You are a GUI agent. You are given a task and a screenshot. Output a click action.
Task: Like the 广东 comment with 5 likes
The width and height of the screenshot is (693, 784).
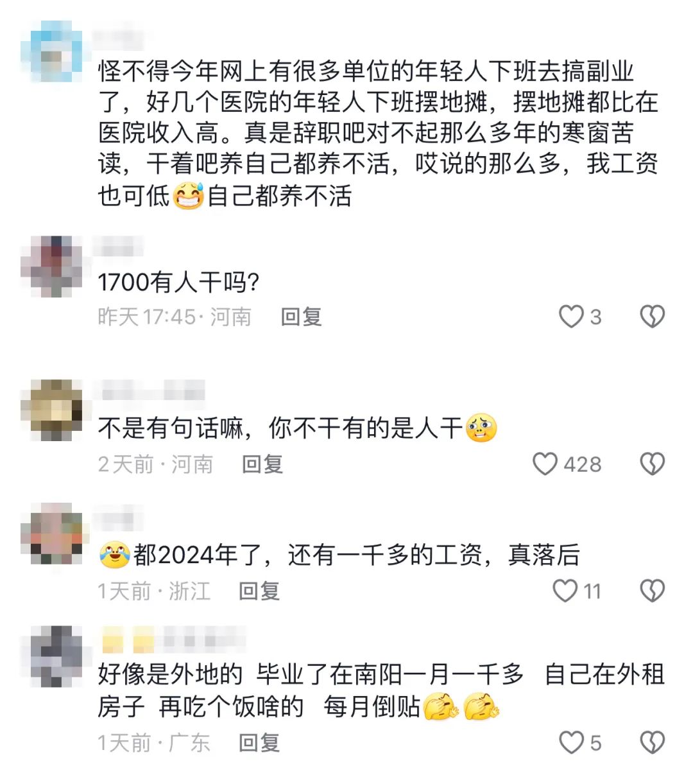coord(571,742)
